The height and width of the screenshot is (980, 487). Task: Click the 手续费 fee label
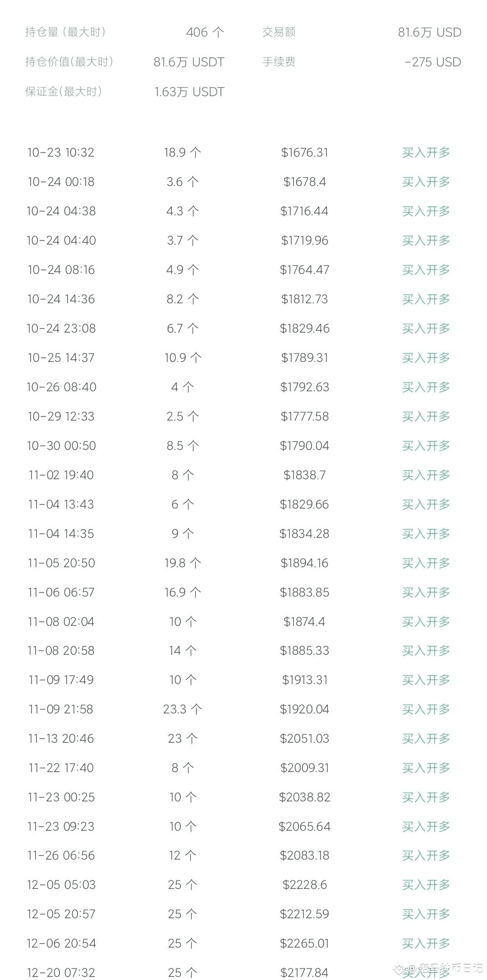pyautogui.click(x=279, y=62)
